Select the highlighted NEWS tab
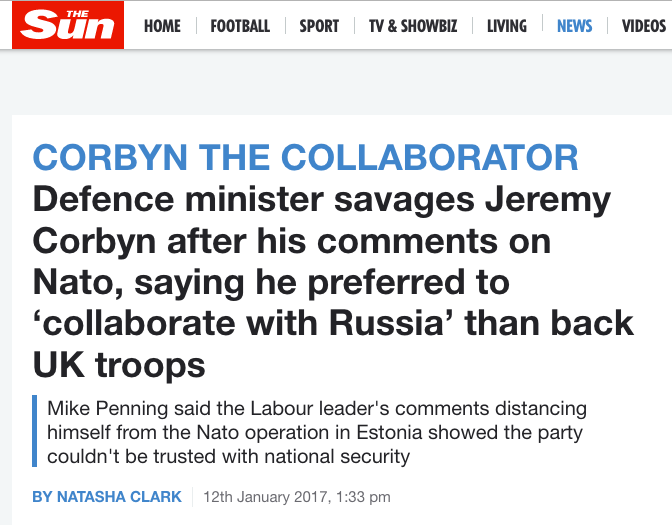 (574, 26)
